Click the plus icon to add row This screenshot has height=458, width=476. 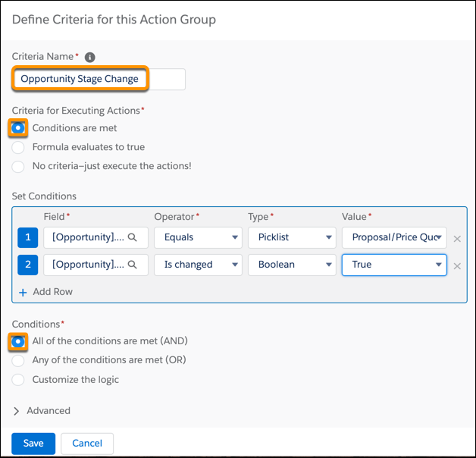coord(23,293)
